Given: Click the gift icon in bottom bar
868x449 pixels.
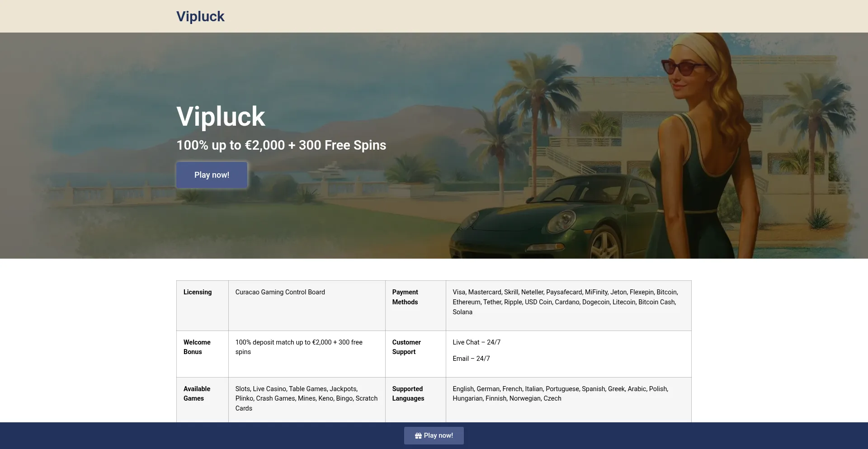Looking at the screenshot, I should tap(418, 435).
